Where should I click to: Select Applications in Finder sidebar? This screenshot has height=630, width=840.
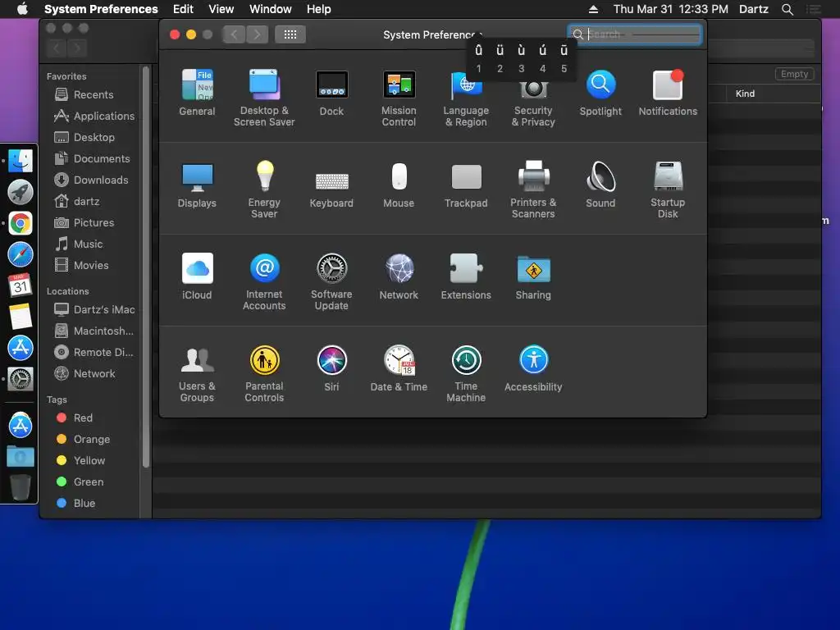(94, 116)
